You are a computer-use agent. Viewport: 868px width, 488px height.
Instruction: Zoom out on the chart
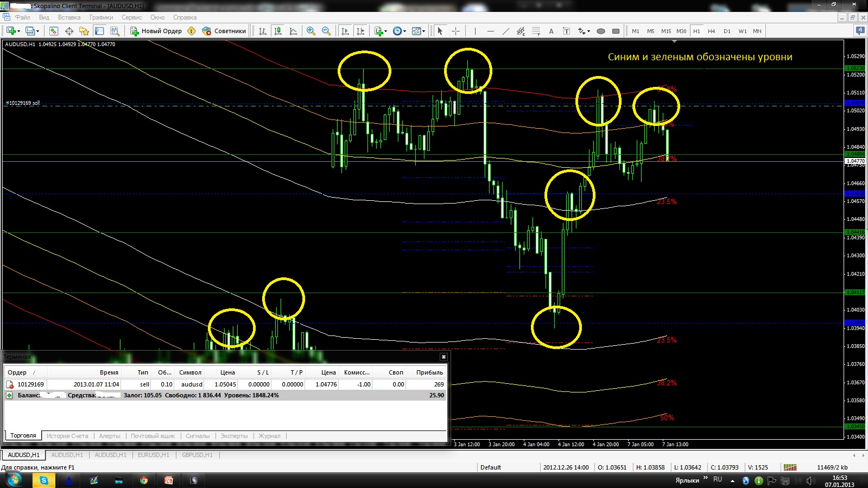(326, 31)
